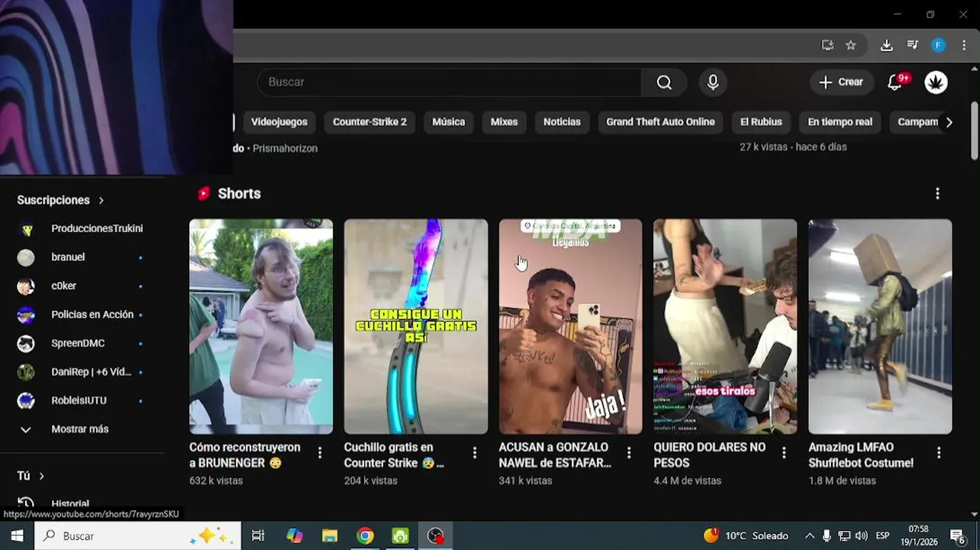Screen dimensions: 980x550
Task: Open options for Amazing LMFAO Shufflebot Costume short
Action: coord(939,453)
